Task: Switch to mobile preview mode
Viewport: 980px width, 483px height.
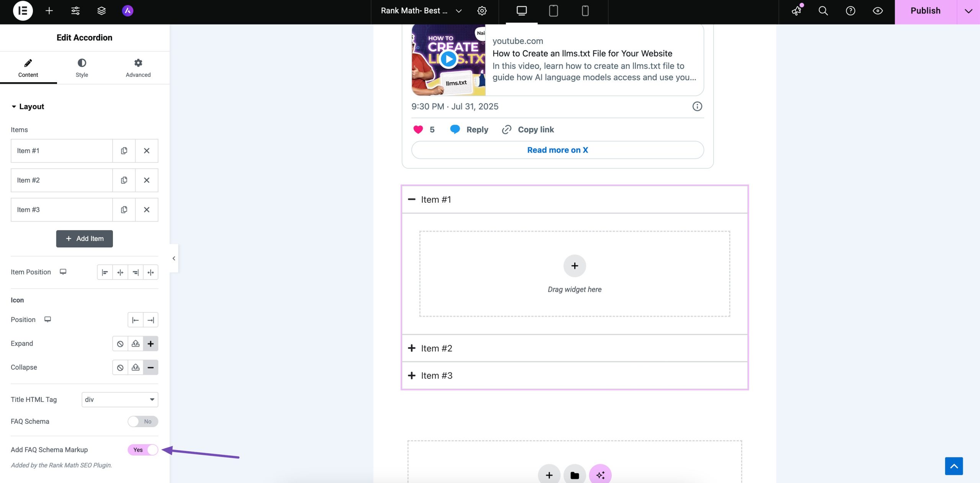Action: (585, 11)
